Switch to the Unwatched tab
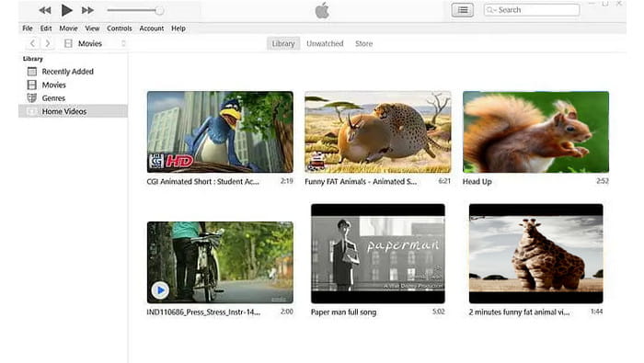This screenshot has height=363, width=644. pos(325,43)
